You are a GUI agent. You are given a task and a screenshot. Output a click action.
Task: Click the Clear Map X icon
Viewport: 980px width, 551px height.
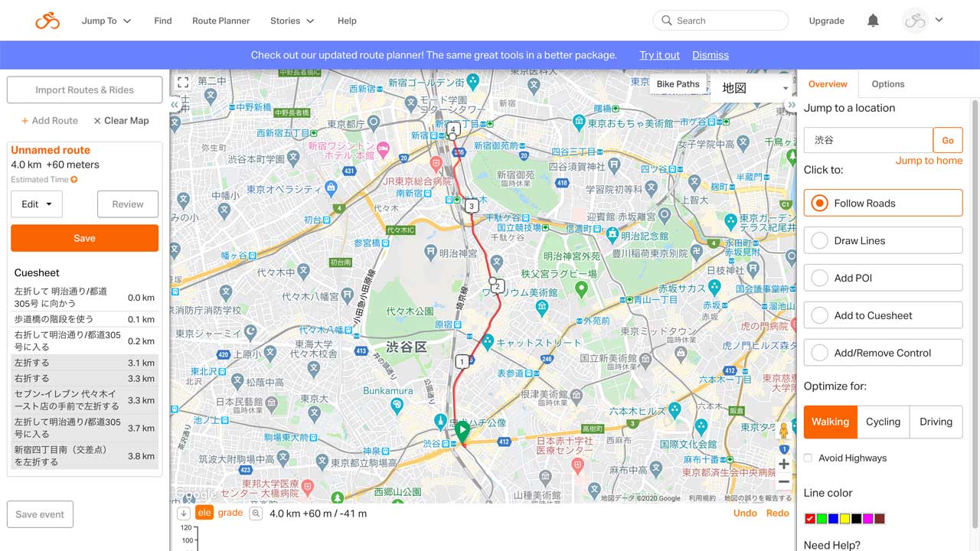click(97, 121)
